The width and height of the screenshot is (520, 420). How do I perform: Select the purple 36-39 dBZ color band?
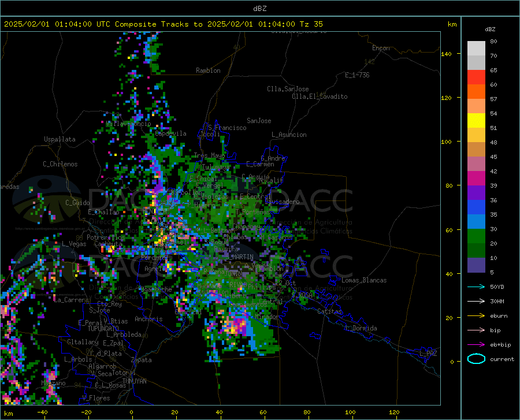(x=476, y=193)
